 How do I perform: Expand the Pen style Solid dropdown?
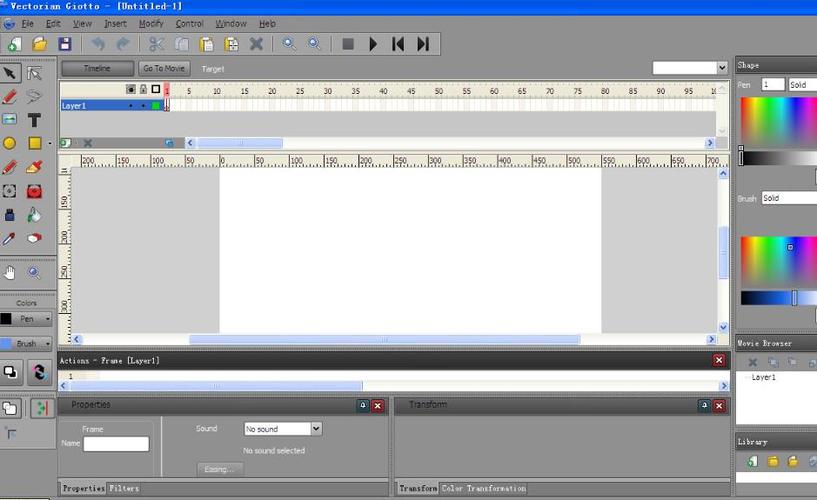pyautogui.click(x=802, y=85)
